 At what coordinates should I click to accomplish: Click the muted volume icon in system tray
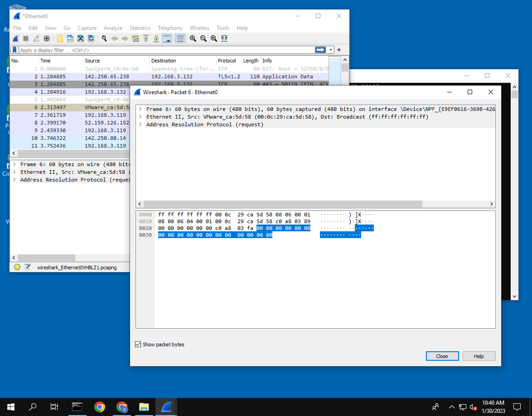(x=473, y=407)
